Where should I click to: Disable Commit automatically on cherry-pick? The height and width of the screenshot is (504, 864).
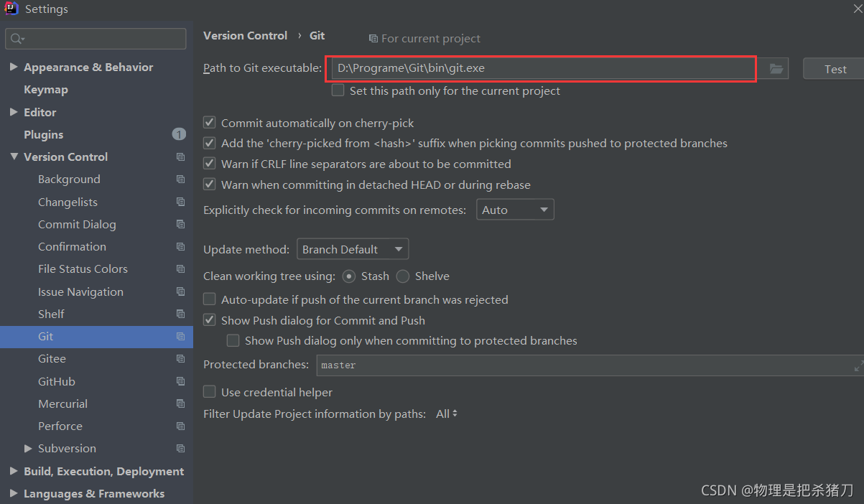[x=210, y=123]
